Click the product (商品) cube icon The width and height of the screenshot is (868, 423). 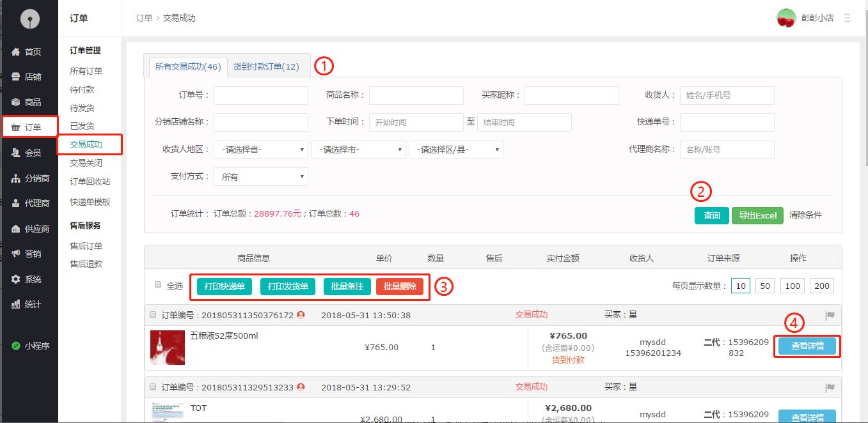pyautogui.click(x=16, y=102)
